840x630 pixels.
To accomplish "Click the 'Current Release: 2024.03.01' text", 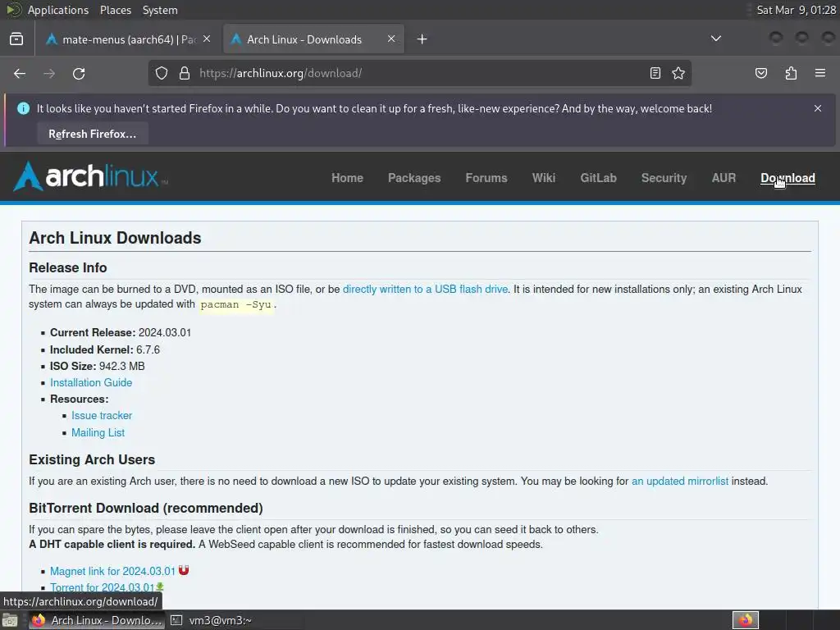I will point(121,333).
